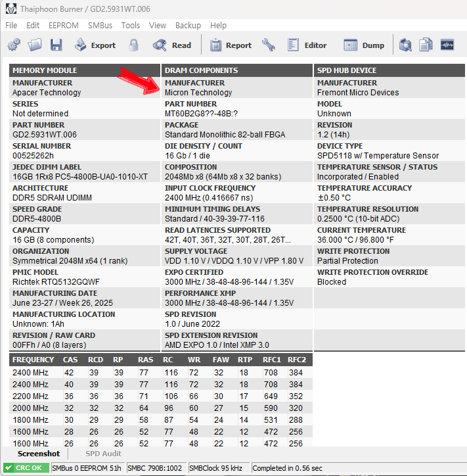Click the Thaiphoon Burner app icon in title bar
The width and height of the screenshot is (467, 476).
point(11,9)
